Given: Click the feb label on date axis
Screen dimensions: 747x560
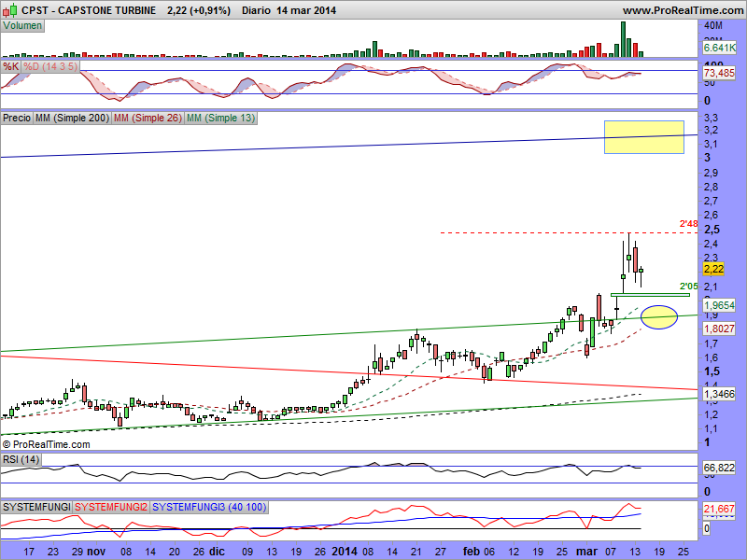Looking at the screenshot, I should 472,552.
